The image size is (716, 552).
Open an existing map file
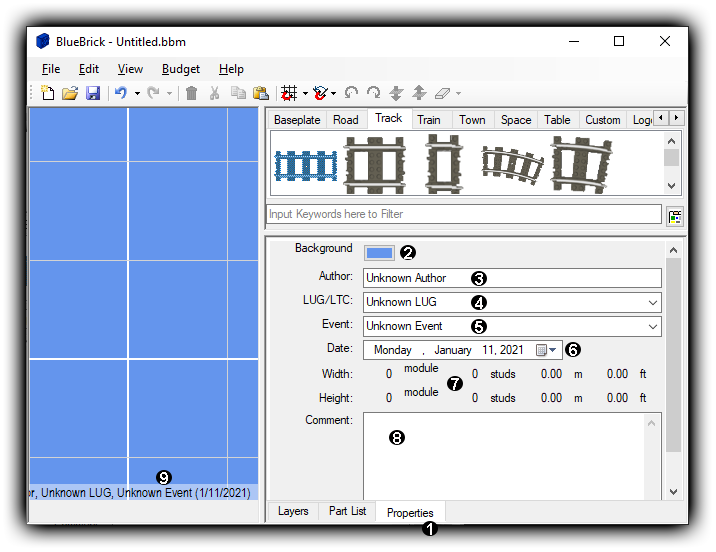[70, 93]
